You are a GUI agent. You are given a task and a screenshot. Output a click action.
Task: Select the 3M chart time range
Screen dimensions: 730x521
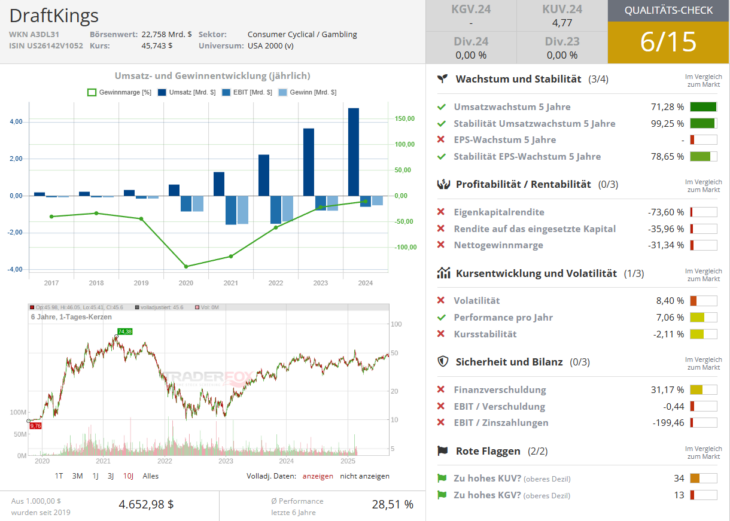click(x=77, y=476)
